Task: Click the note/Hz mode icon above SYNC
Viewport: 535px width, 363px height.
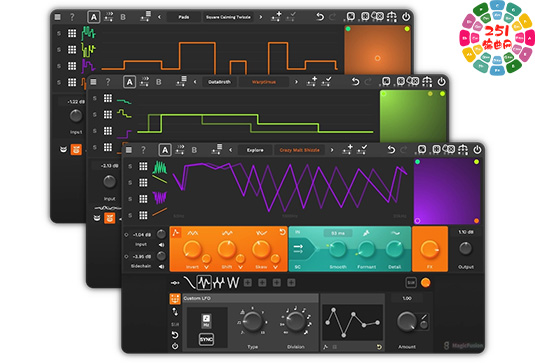Action: click(206, 320)
